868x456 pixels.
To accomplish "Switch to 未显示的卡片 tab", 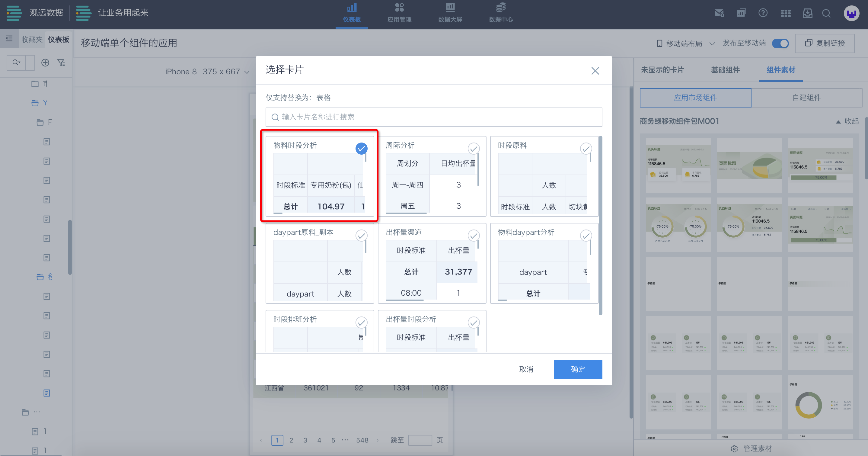I will point(662,70).
